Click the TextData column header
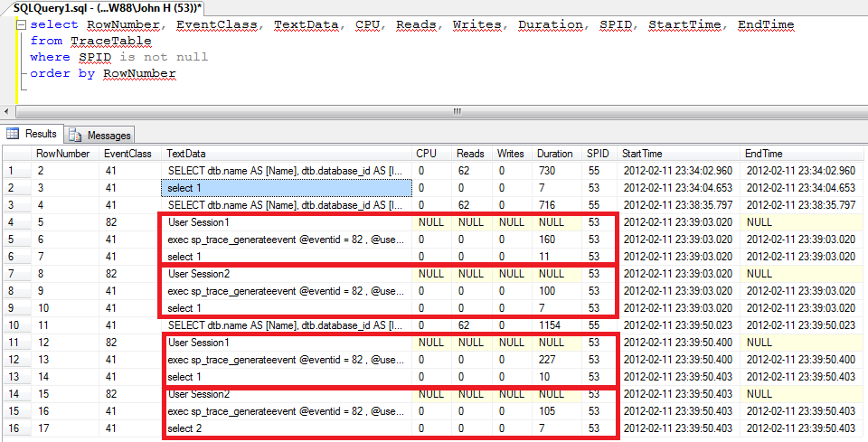The width and height of the screenshot is (868, 442). pyautogui.click(x=186, y=154)
